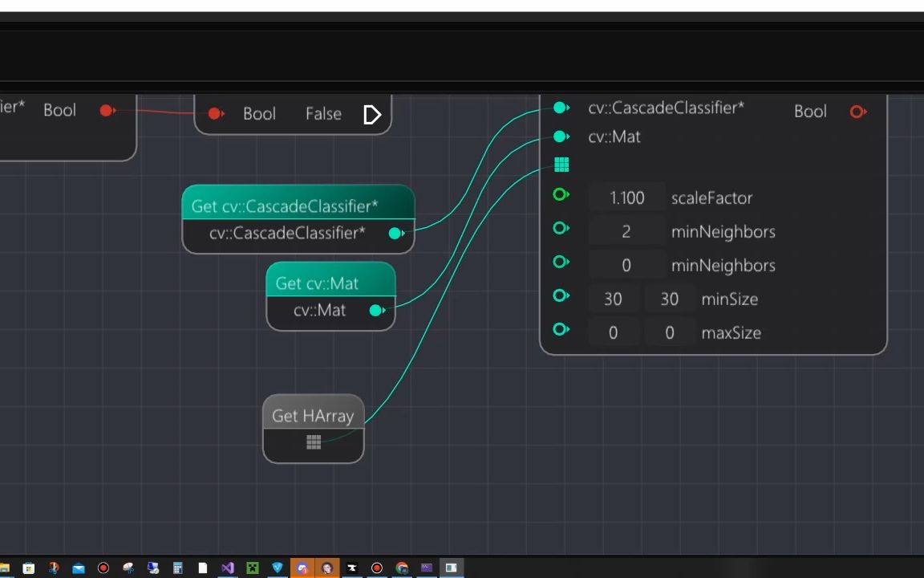
Task: Open Mail from the taskbar
Action: 79,568
